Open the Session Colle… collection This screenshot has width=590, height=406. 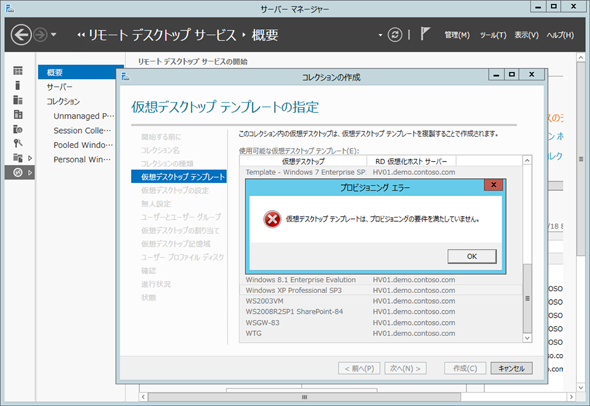pos(82,131)
